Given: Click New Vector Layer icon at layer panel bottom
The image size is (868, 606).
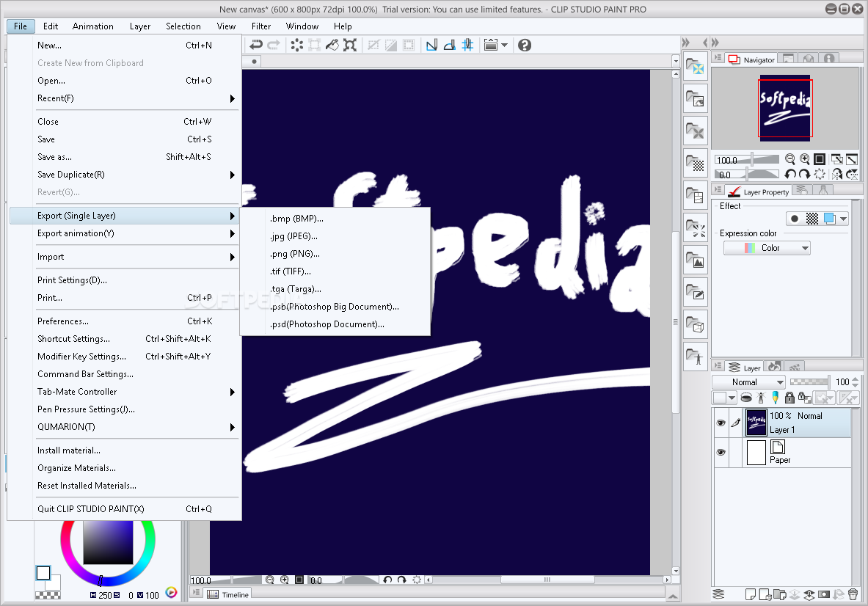Looking at the screenshot, I should [x=765, y=595].
